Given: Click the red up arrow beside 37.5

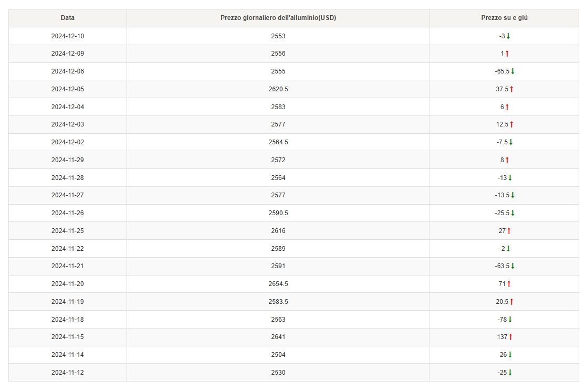Looking at the screenshot, I should tap(511, 89).
